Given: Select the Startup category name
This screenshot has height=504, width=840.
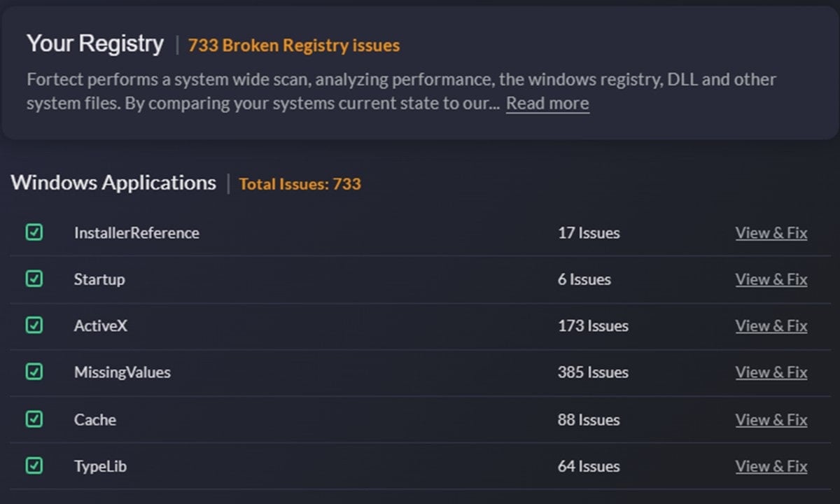Looking at the screenshot, I should [99, 280].
